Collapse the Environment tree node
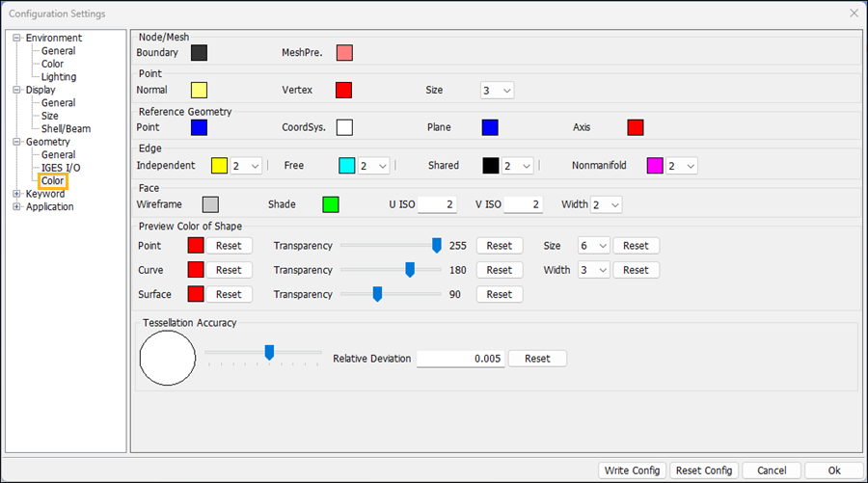868x483 pixels. click(x=16, y=39)
